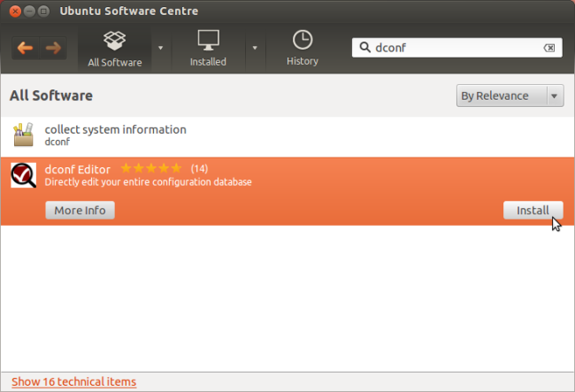Viewport: 575px width, 392px height.
Task: Expand the All Software dropdown arrow
Action: 161,48
